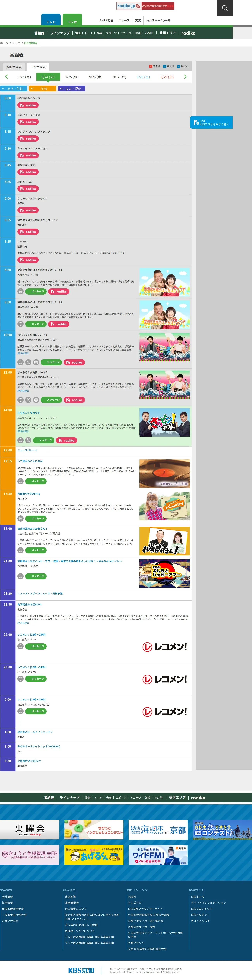Open 火曜会 banner in footer
The width and height of the screenshot is (252, 980).
(30, 829)
